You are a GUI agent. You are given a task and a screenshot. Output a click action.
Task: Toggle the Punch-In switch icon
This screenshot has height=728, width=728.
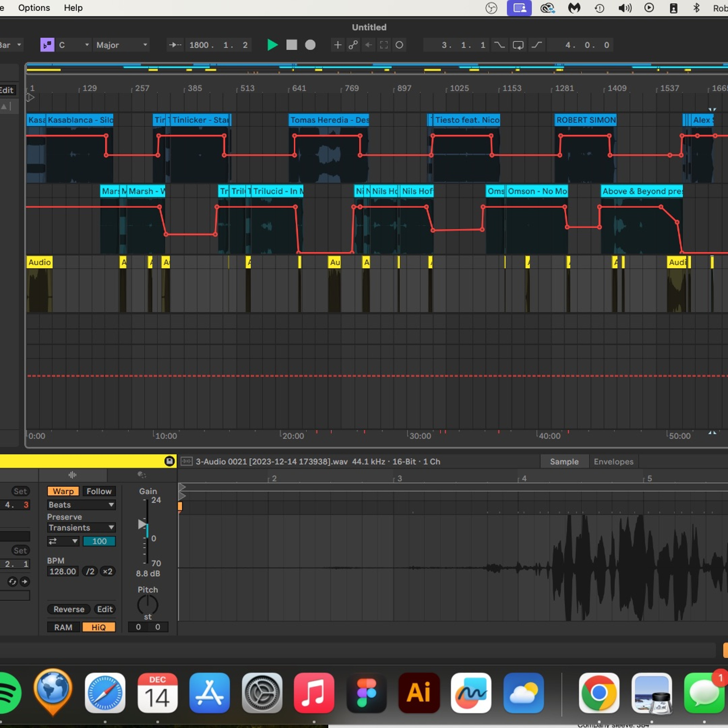point(499,45)
